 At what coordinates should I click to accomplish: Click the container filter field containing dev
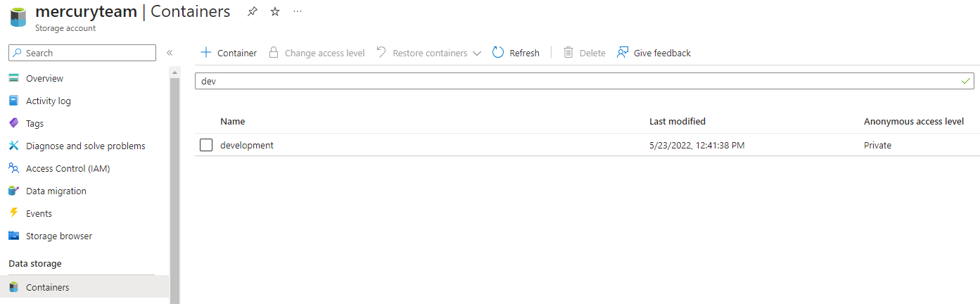tap(585, 81)
